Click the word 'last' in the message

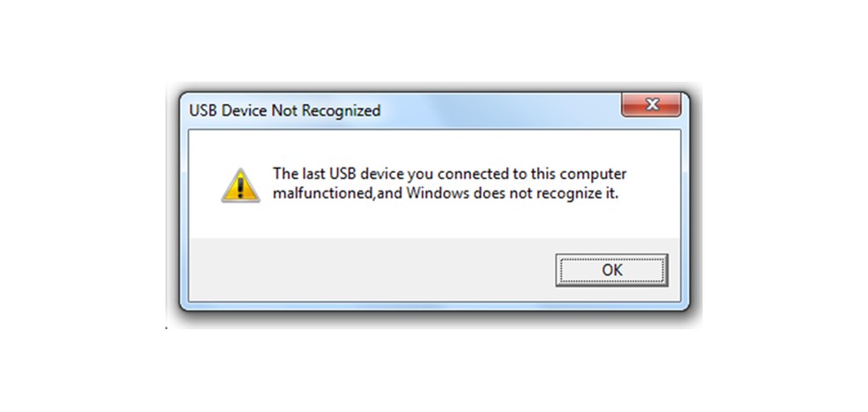tap(313, 175)
